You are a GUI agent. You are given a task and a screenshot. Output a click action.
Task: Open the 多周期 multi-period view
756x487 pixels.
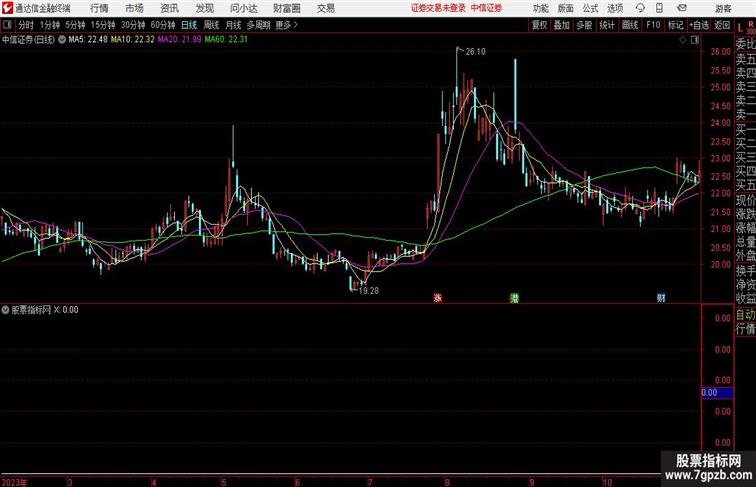(x=258, y=25)
